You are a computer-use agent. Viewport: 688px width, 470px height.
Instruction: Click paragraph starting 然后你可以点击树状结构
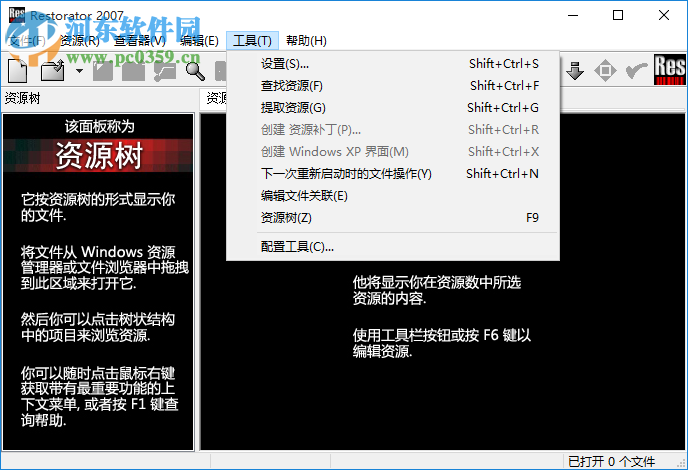(97, 327)
